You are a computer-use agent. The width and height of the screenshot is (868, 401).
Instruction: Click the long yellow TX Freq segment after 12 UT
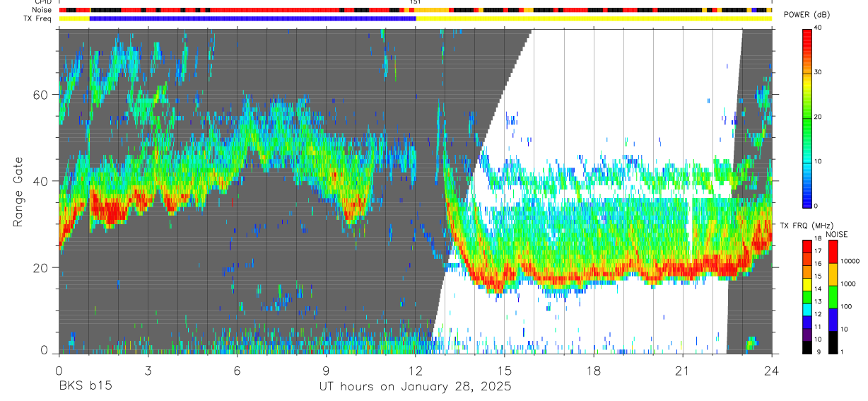click(x=594, y=18)
